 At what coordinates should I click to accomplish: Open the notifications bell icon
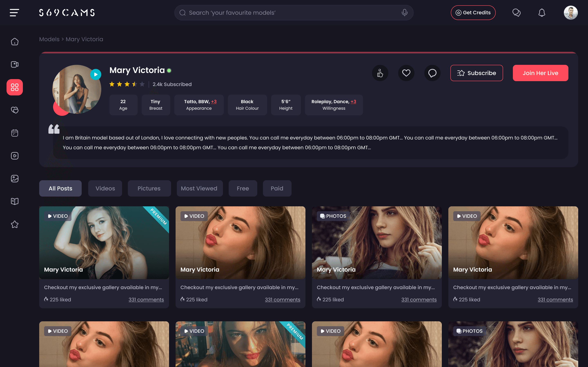(542, 13)
